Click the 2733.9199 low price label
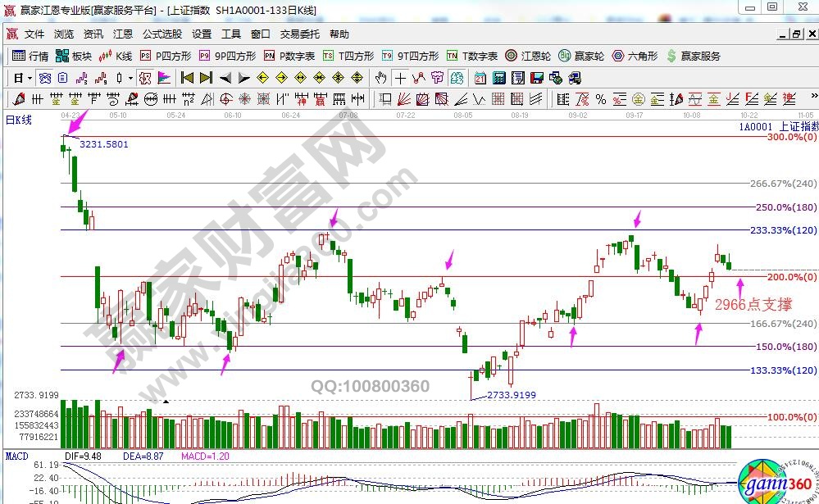 511,395
